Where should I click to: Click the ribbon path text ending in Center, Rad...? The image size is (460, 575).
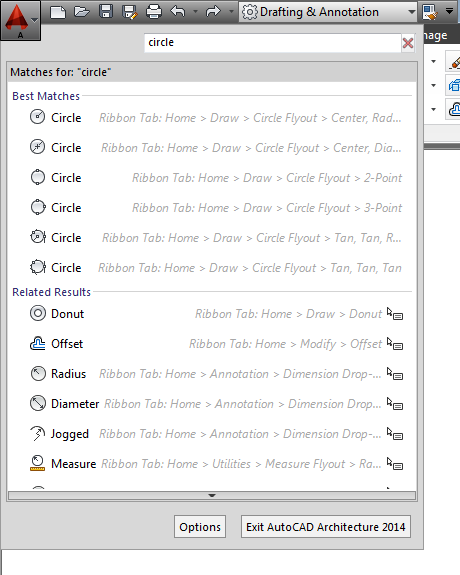click(x=250, y=118)
